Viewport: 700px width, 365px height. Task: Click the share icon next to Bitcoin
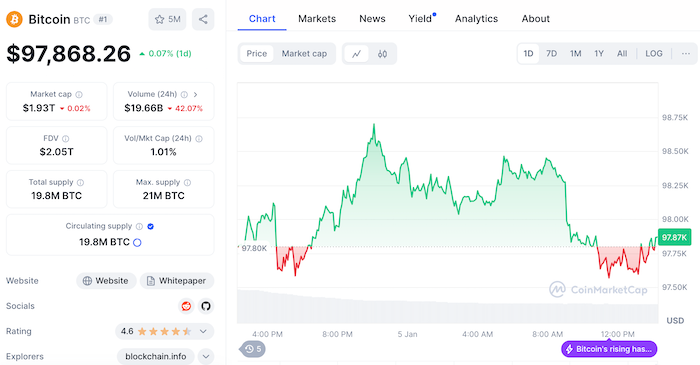[x=203, y=19]
